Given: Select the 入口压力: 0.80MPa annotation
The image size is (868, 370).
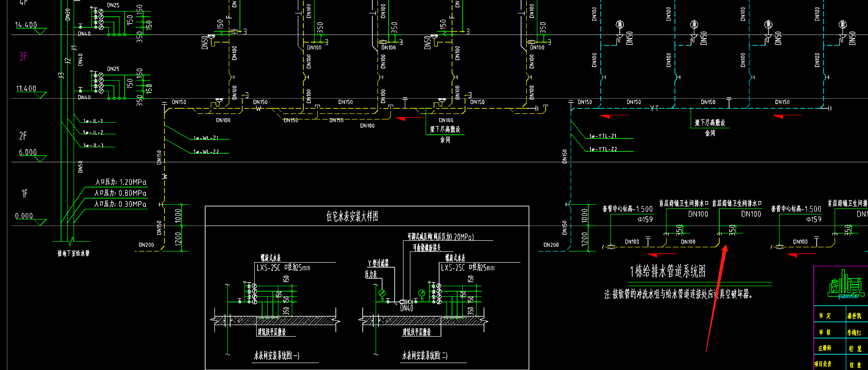Looking at the screenshot, I should [x=120, y=193].
